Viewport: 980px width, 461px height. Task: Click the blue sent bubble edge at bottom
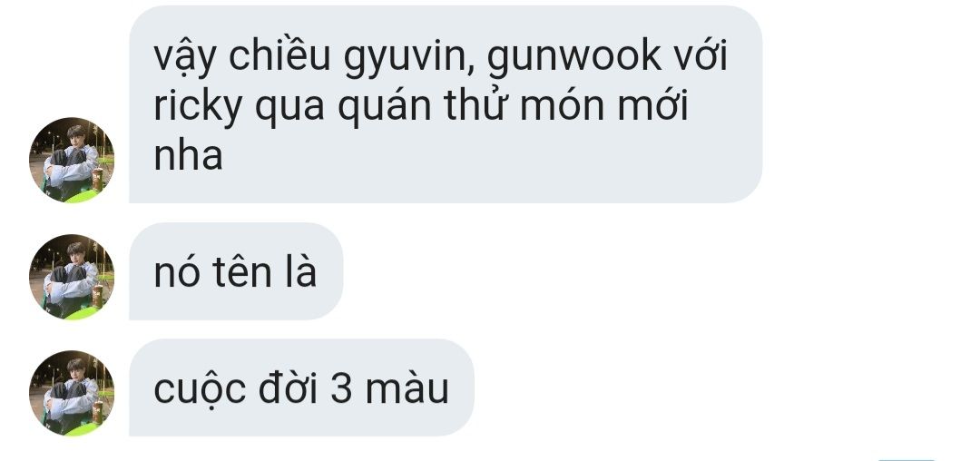click(x=906, y=459)
